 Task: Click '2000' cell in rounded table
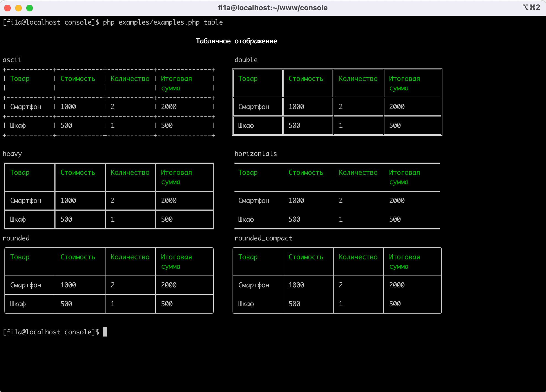coord(169,285)
